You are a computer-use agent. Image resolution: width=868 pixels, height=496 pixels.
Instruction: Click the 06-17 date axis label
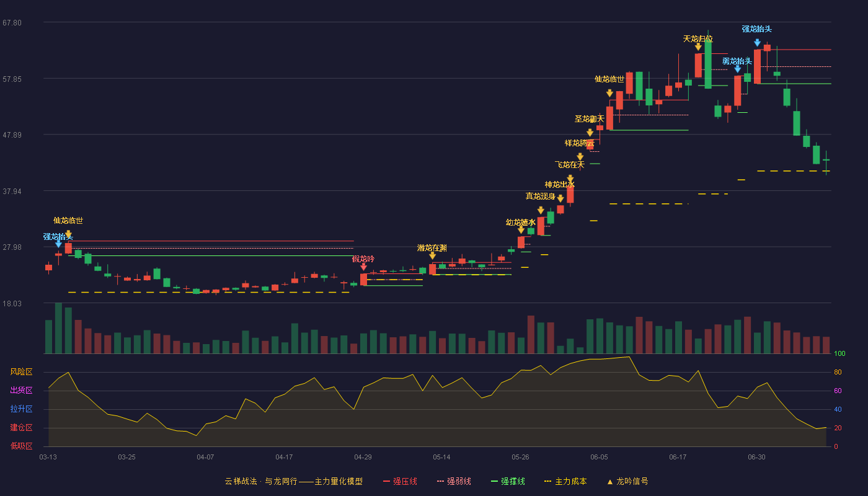tap(678, 457)
